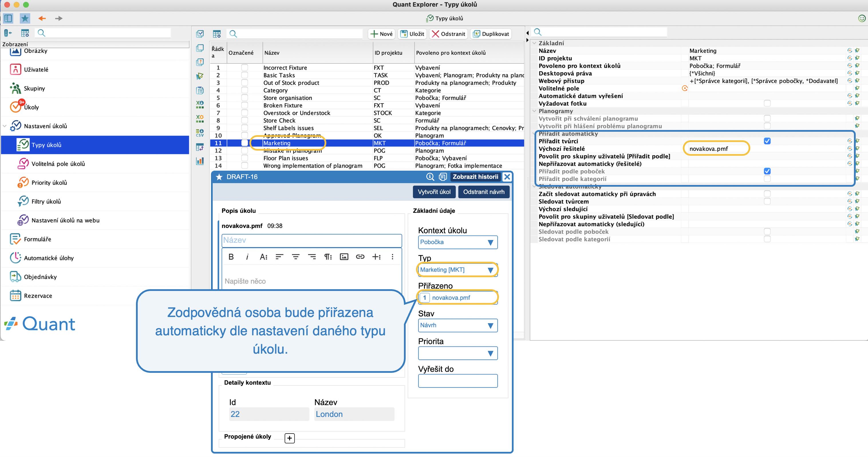The image size is (868, 457).
Task: Click the CSV export icon in vertical toolbar
Action: [x=200, y=133]
